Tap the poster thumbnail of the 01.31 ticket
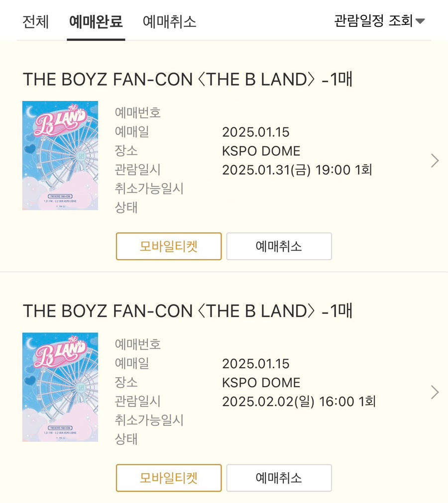448x503 pixels. click(60, 156)
